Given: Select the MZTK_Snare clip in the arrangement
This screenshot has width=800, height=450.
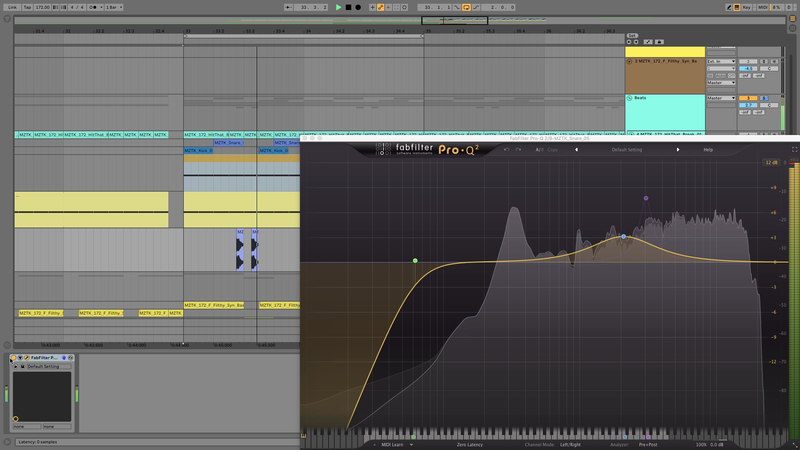Looking at the screenshot, I should pyautogui.click(x=228, y=142).
